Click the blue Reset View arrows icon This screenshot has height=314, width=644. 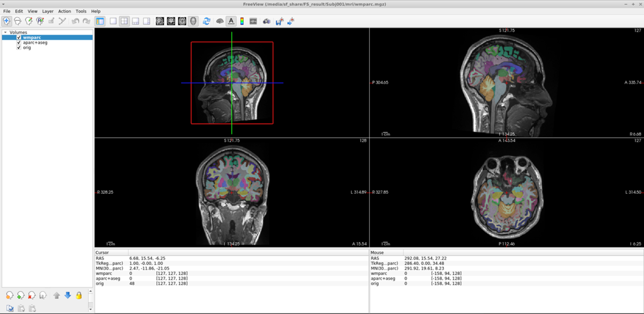(x=206, y=21)
